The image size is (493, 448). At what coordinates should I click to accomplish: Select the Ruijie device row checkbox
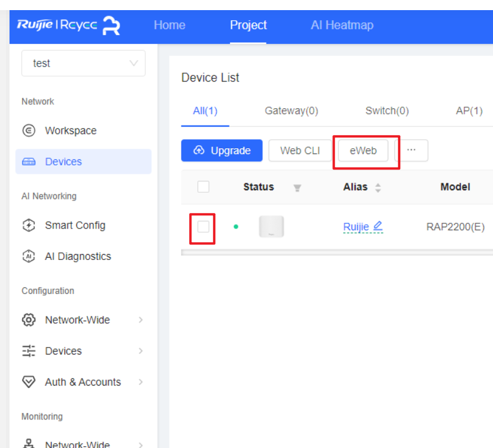point(203,226)
